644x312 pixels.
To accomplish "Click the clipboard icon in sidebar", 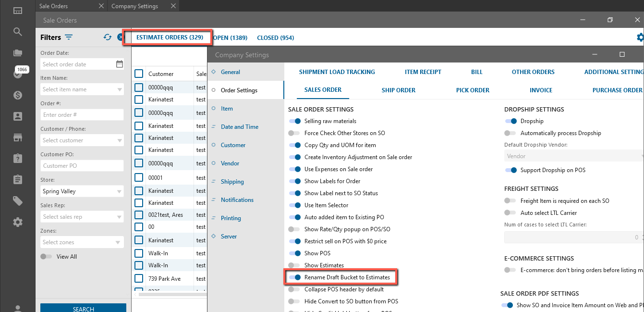I will [x=18, y=180].
